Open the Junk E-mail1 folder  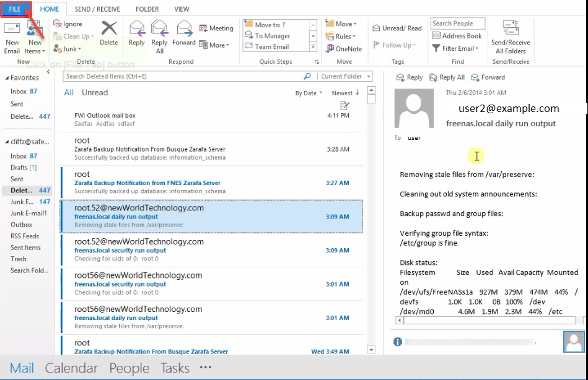[x=29, y=214]
